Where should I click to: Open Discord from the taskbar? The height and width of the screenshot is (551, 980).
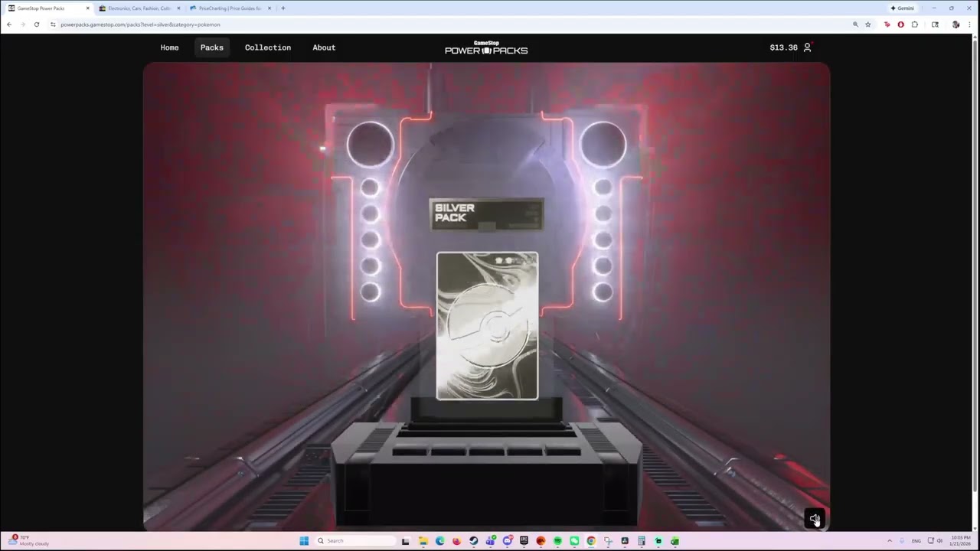(x=507, y=541)
